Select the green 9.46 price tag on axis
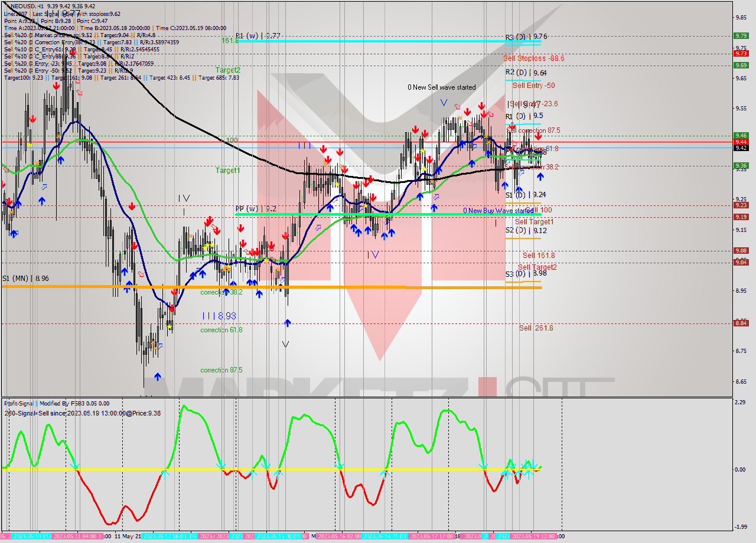 [741, 135]
